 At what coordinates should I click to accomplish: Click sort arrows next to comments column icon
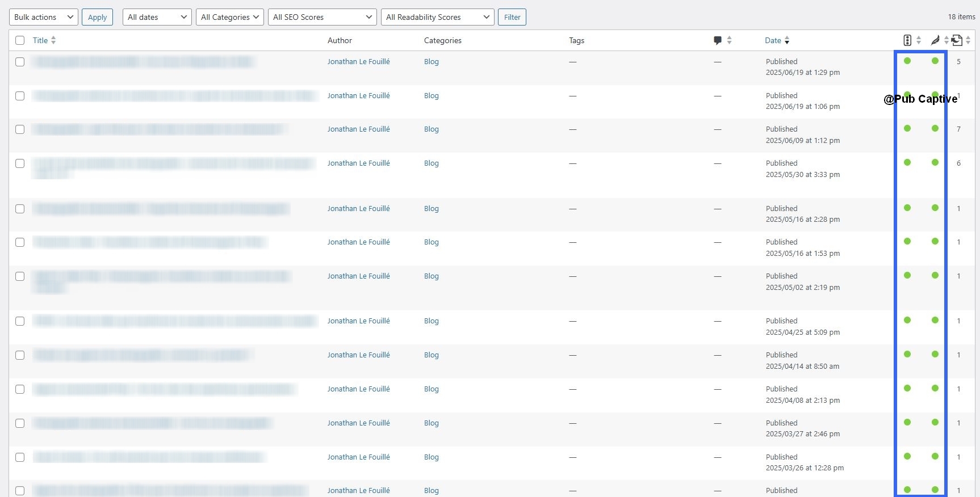pos(729,40)
